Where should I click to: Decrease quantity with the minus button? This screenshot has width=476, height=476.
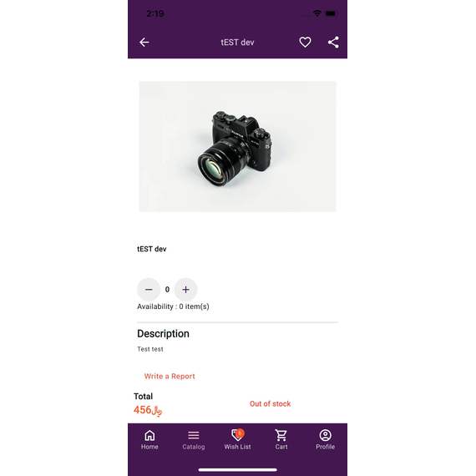[x=149, y=289]
